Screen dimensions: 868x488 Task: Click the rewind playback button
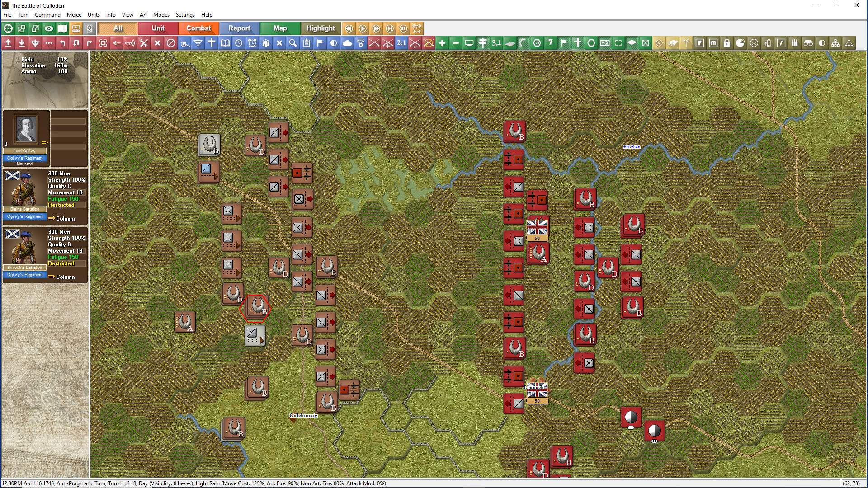click(x=349, y=28)
